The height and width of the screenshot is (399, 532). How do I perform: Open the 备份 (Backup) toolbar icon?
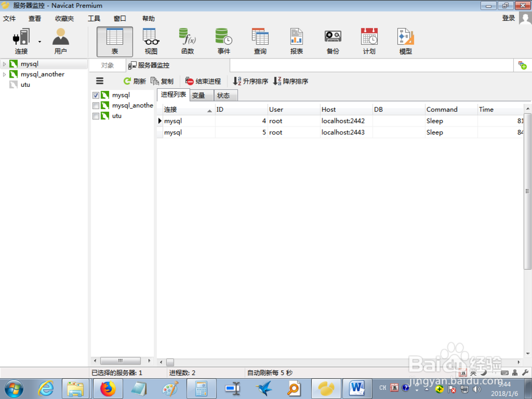[333, 41]
